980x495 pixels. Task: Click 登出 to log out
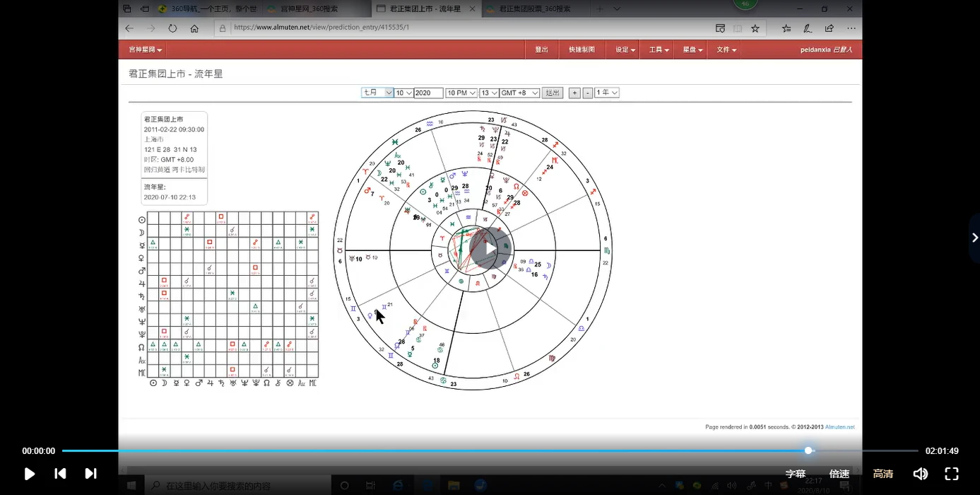[542, 49]
